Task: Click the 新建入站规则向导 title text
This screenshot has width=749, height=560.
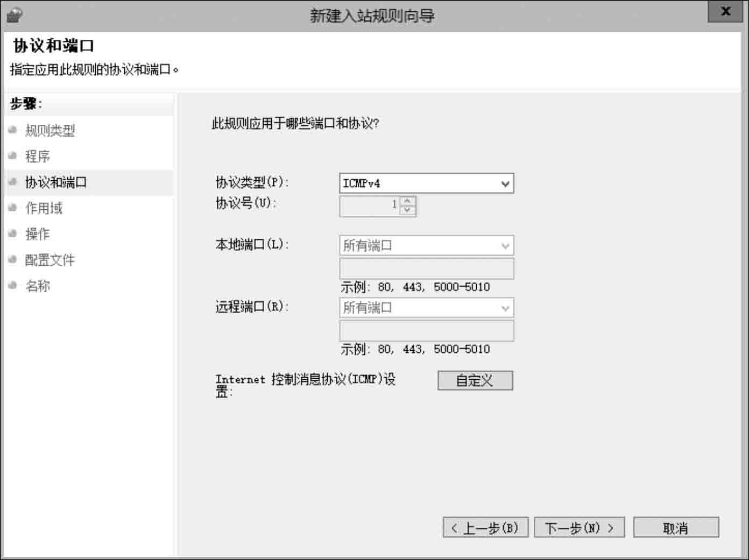Action: pyautogui.click(x=372, y=16)
